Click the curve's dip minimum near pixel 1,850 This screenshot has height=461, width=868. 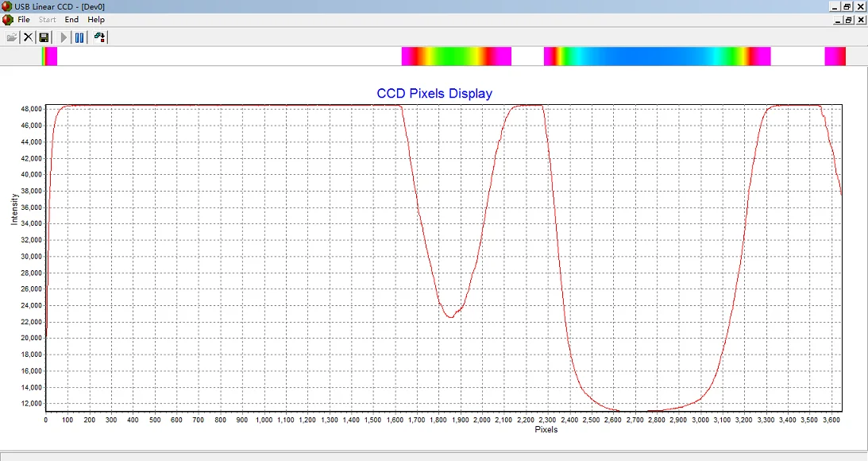(x=449, y=317)
